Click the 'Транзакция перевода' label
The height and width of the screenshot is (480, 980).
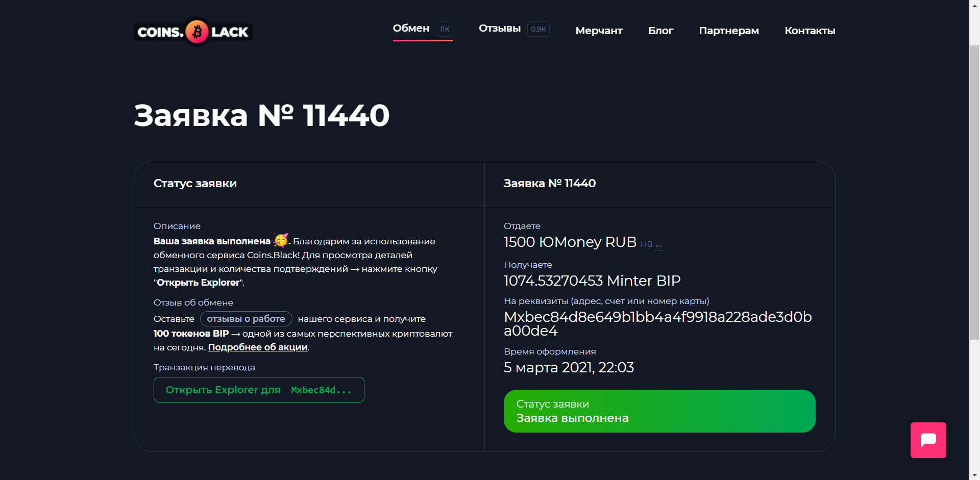204,367
